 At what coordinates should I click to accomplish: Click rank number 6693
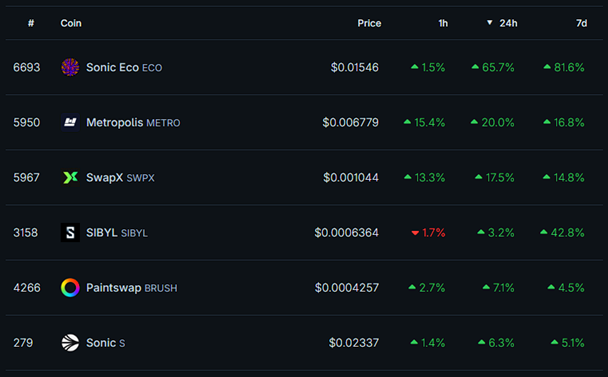coord(27,67)
